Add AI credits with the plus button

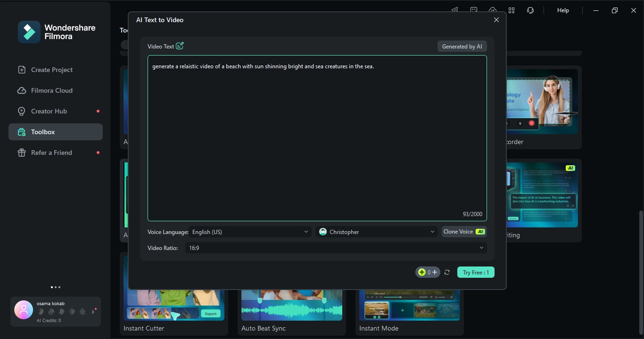435,272
